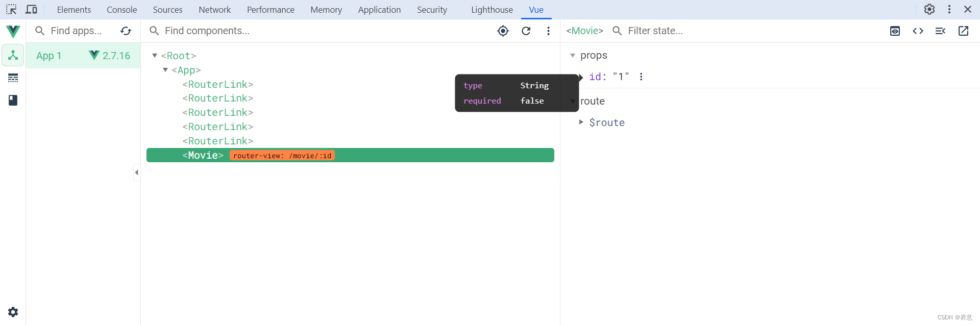
Task: Collapse the Root tree node
Action: pyautogui.click(x=155, y=56)
